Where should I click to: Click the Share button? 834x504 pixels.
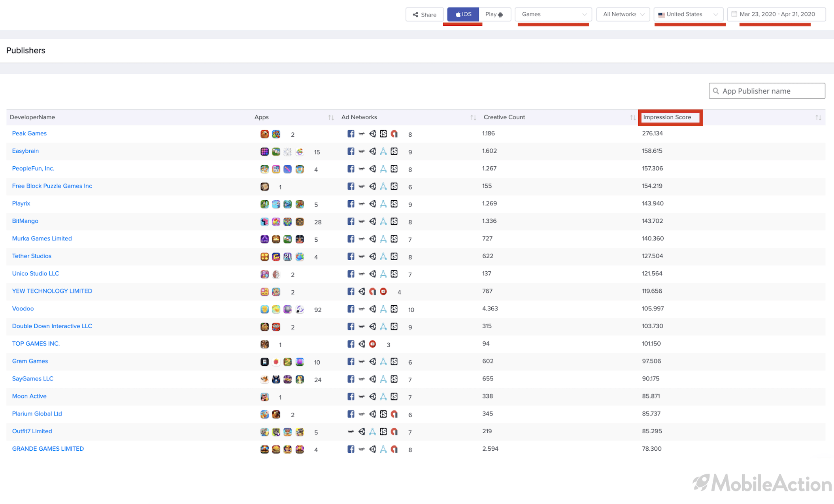pyautogui.click(x=425, y=15)
